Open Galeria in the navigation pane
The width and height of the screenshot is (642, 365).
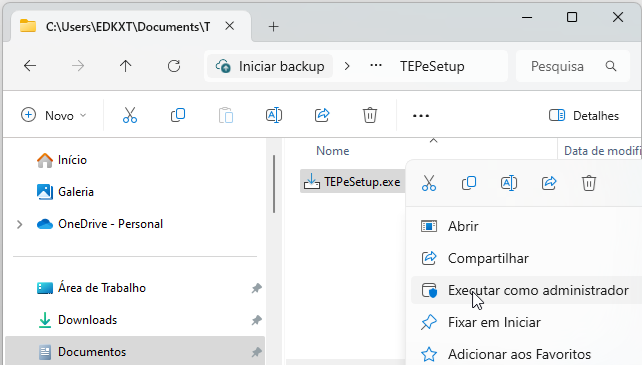(75, 192)
